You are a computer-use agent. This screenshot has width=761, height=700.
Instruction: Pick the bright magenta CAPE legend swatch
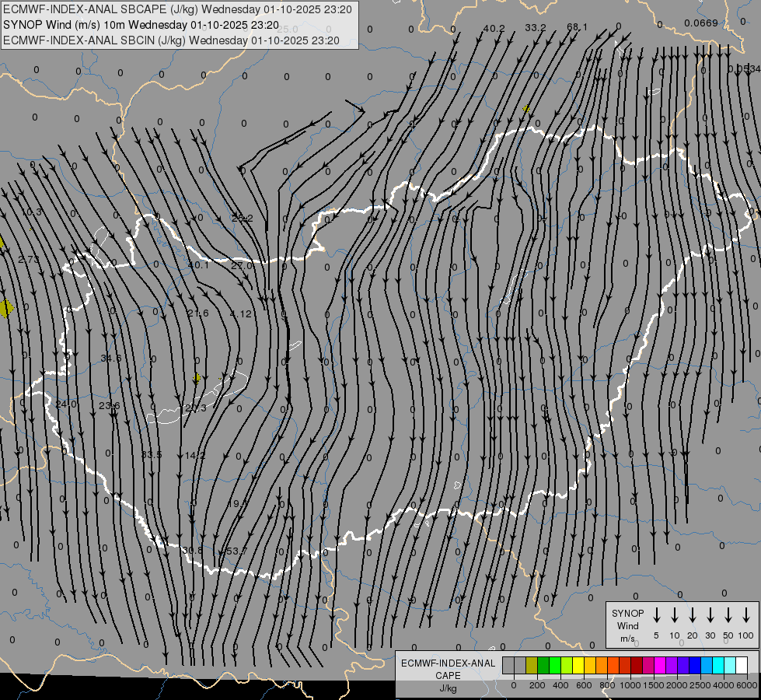click(x=660, y=666)
